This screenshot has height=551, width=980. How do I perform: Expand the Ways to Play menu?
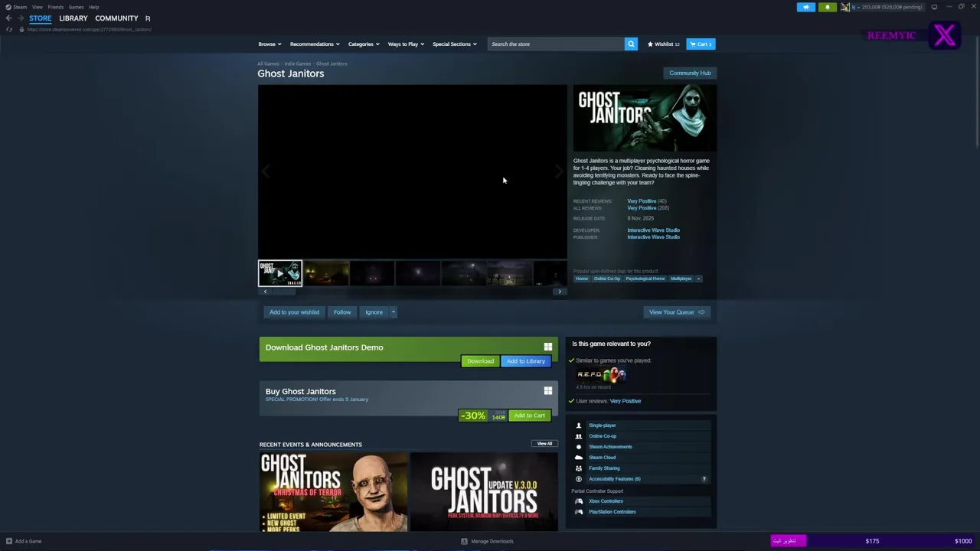tap(406, 44)
